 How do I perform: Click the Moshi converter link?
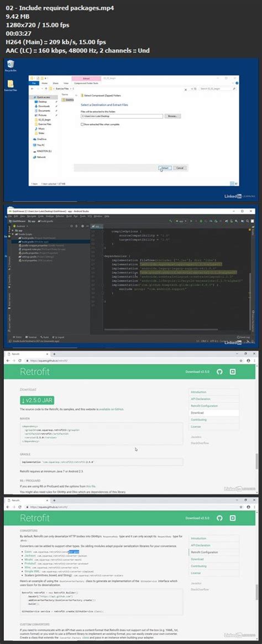28,559
